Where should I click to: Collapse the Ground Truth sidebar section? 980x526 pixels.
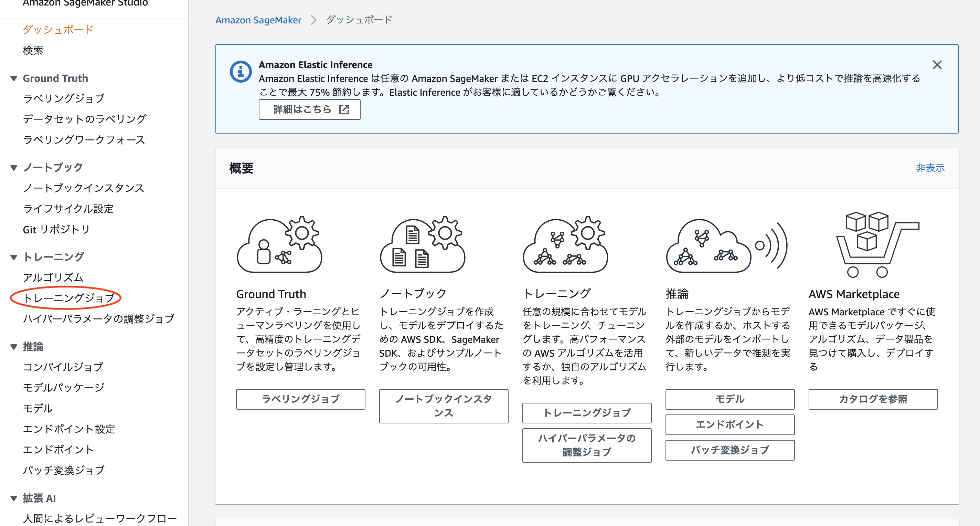point(14,78)
